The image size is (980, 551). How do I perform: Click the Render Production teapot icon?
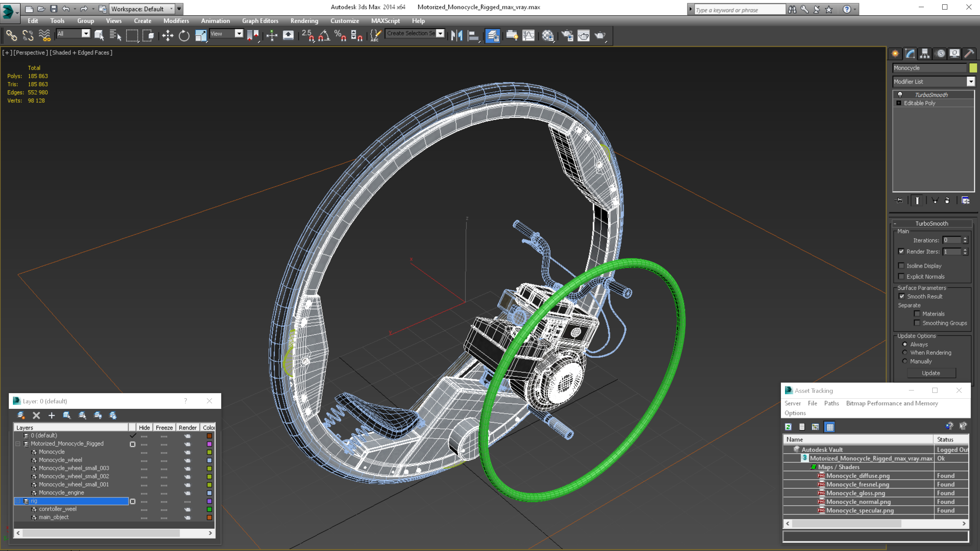coord(600,35)
